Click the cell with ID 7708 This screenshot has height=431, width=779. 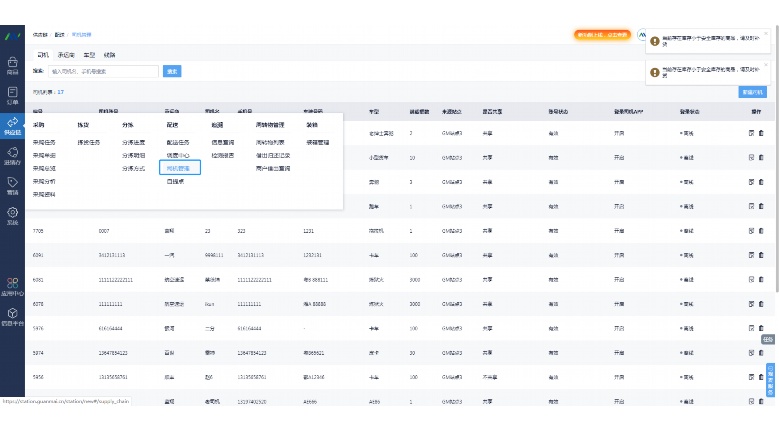click(x=38, y=231)
